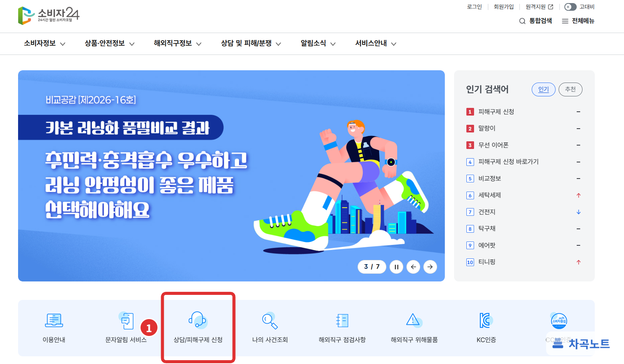Viewport: 624px width, 364px height.
Task: Select popular search term 에어팟
Action: pos(487,245)
